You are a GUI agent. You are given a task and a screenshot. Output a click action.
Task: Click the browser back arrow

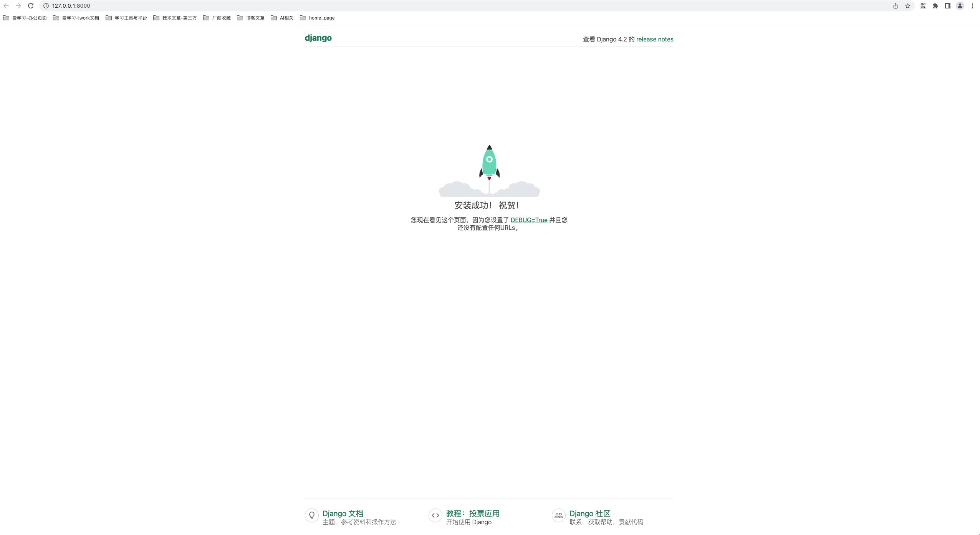(x=6, y=6)
